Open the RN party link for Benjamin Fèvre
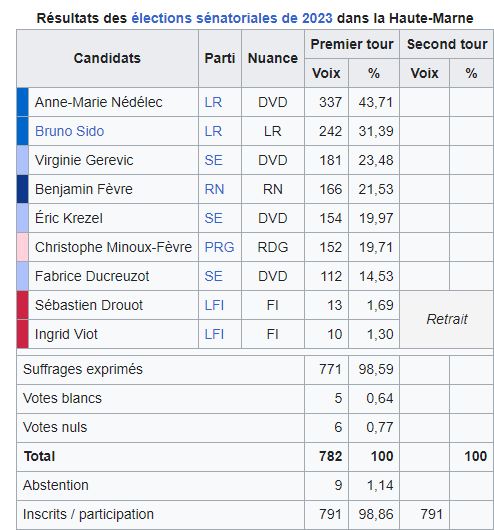Screen dimensions: 494x530 tap(214, 189)
